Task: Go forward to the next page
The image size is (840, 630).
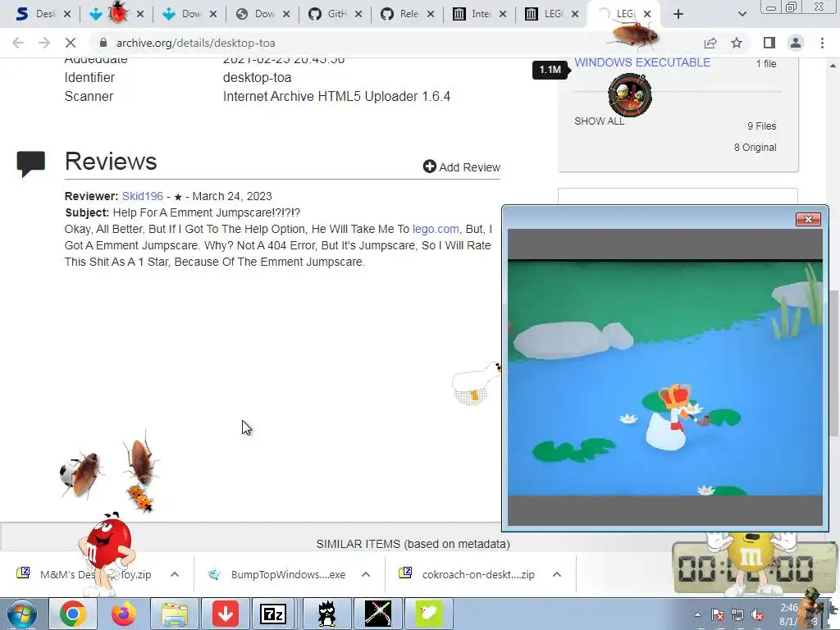Action: click(44, 43)
